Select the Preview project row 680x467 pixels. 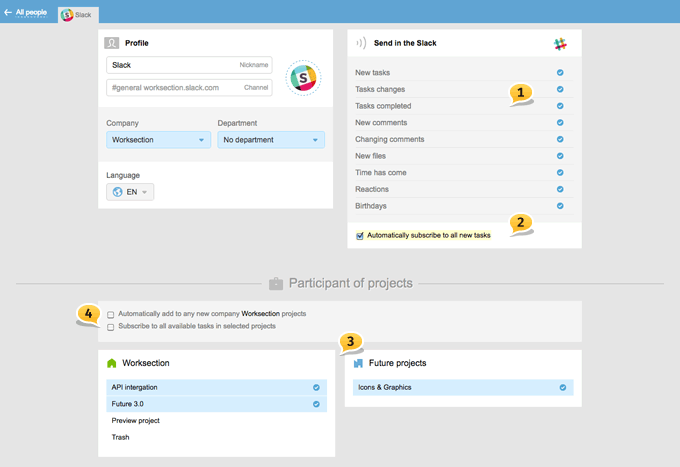[216, 421]
